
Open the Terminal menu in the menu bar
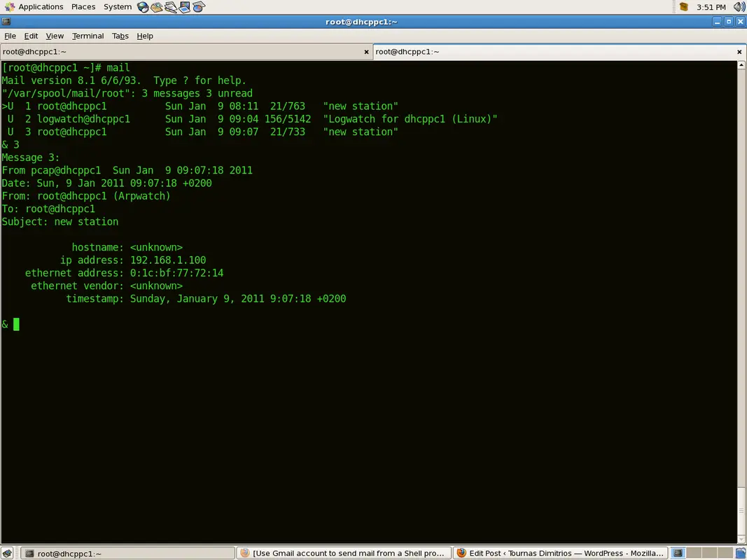click(x=88, y=36)
